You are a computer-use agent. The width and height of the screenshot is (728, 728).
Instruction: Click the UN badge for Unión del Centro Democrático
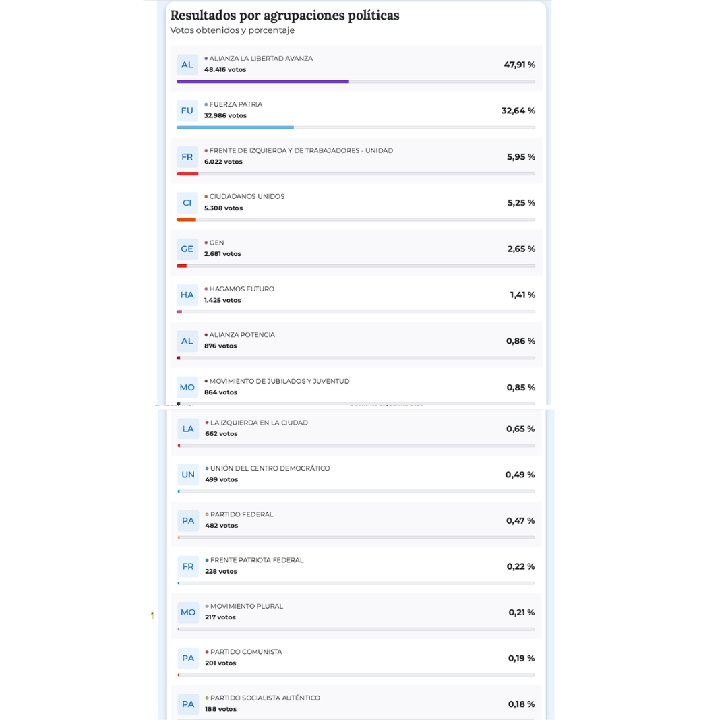click(x=188, y=475)
